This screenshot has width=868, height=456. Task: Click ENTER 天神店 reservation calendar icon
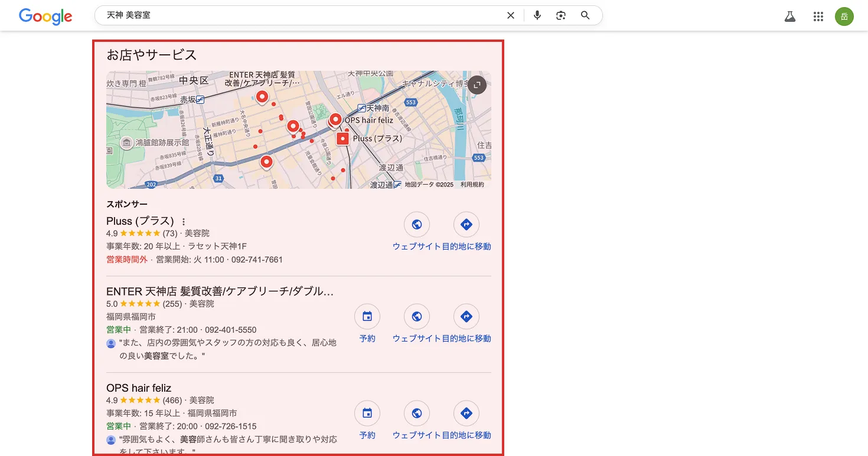pyautogui.click(x=367, y=317)
